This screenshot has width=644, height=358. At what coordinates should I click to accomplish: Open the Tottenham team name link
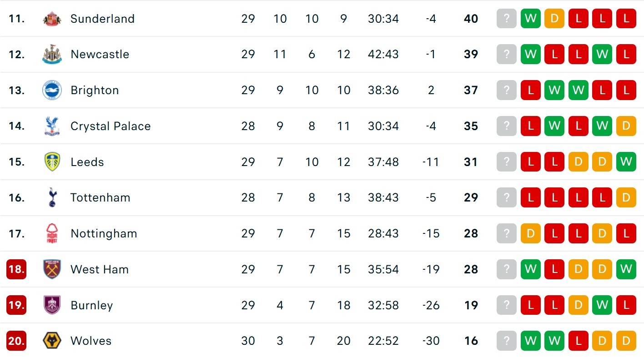100,198
